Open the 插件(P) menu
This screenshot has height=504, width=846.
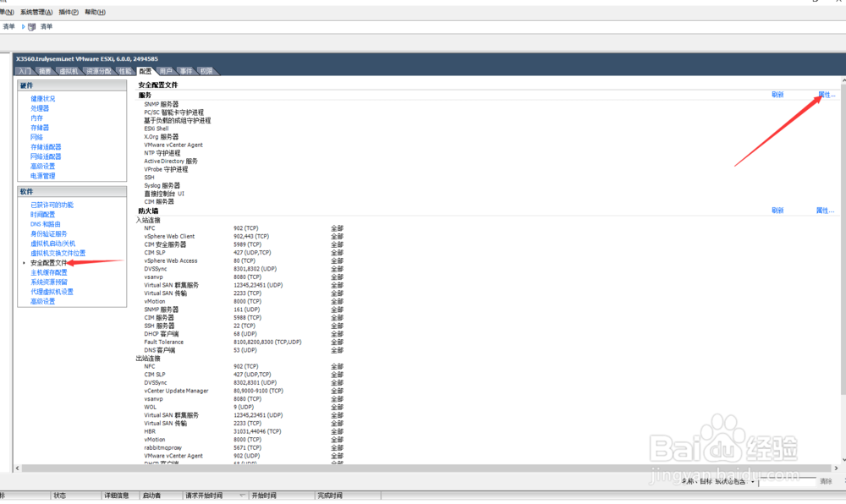69,12
